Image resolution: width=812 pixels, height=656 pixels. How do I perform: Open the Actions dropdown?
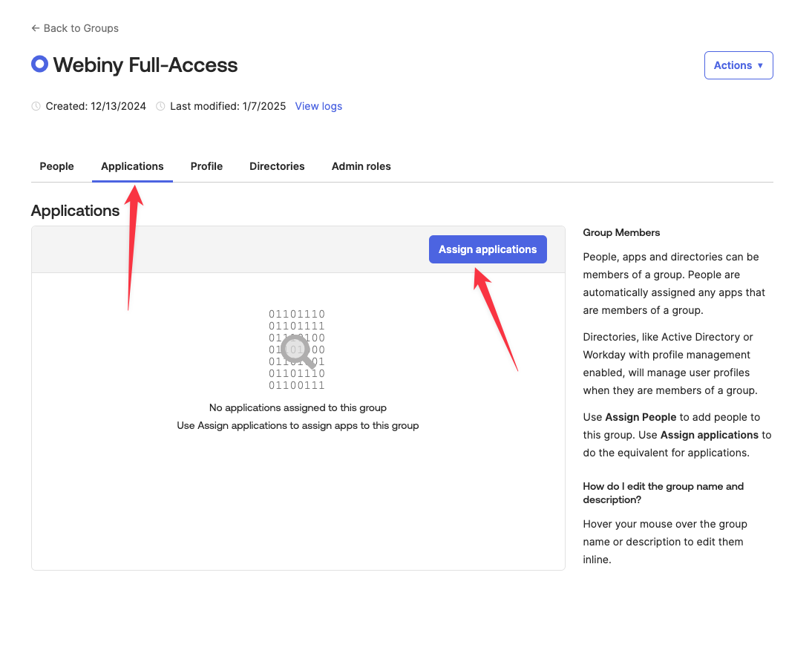[x=738, y=65]
